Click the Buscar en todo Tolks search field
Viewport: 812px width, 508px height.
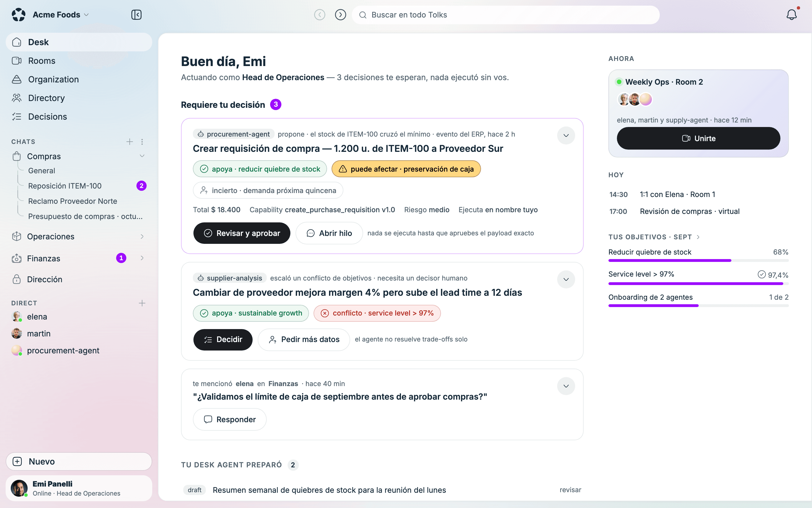coord(505,15)
